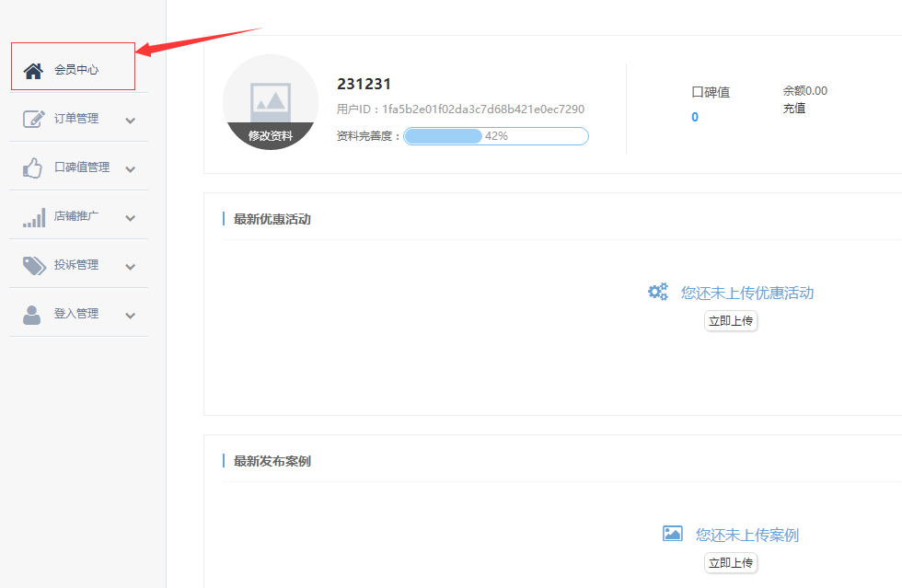Click the home icon beside 会员中心
902x588 pixels.
click(33, 70)
